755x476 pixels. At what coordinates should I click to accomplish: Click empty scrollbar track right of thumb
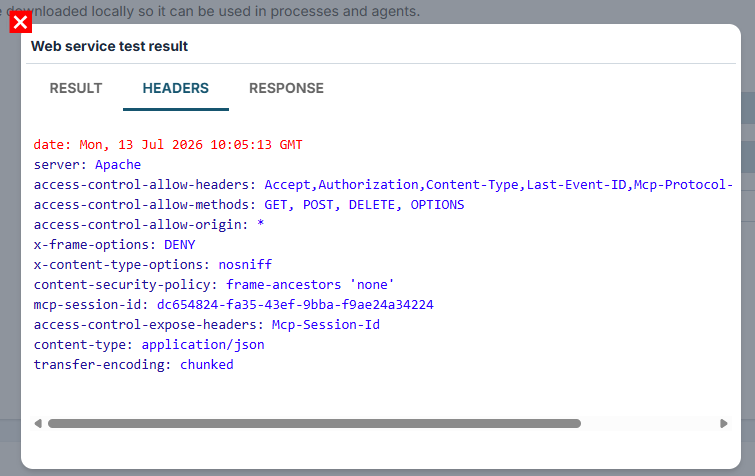point(649,424)
